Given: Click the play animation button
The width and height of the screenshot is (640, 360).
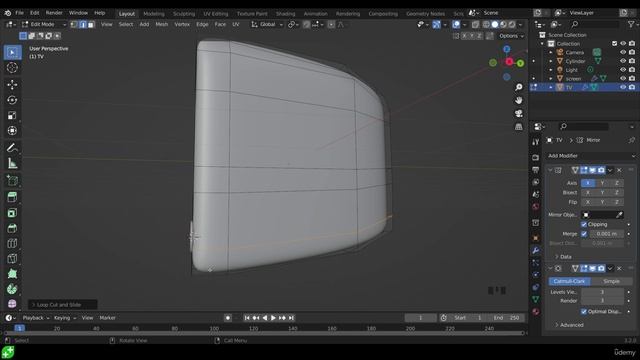Looking at the screenshot, I should click(x=273, y=318).
